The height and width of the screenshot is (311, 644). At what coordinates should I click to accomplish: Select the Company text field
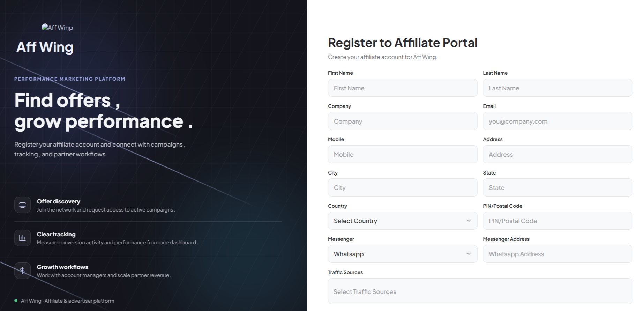(403, 121)
